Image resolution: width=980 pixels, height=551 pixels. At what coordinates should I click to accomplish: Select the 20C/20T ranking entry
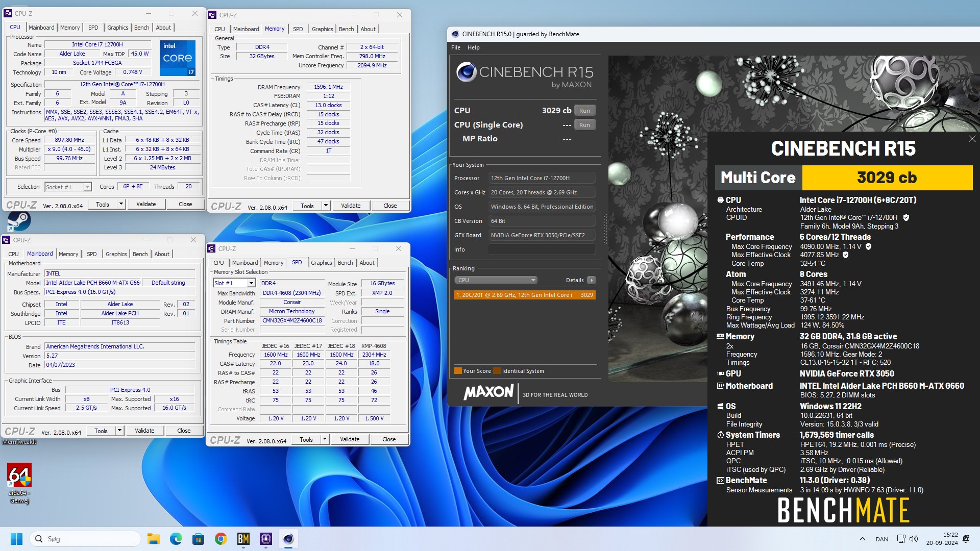pyautogui.click(x=525, y=295)
